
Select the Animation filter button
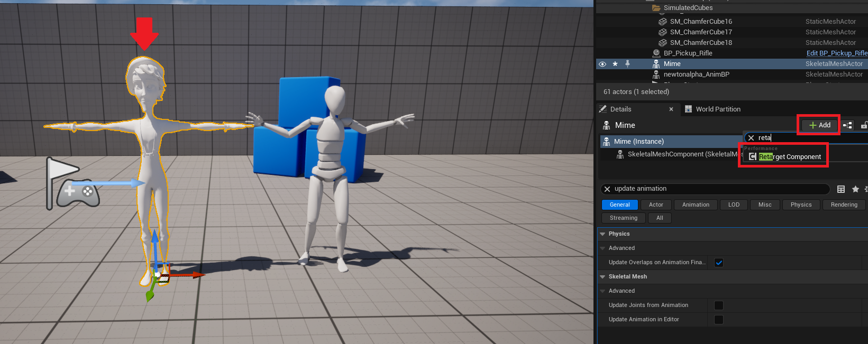click(x=696, y=205)
